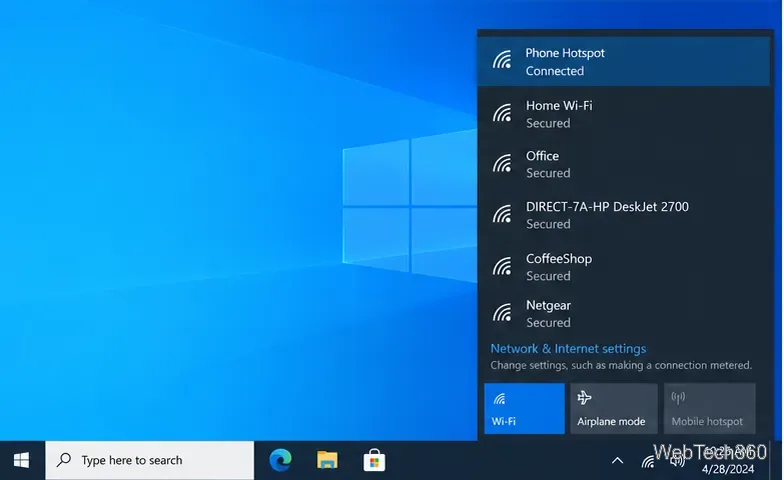The image size is (784, 480).
Task: Click signal icon beside Netgear
Action: pos(502,312)
